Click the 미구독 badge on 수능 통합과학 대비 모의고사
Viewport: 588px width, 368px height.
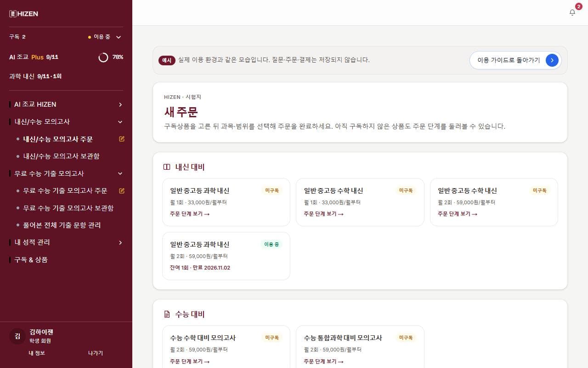click(406, 338)
